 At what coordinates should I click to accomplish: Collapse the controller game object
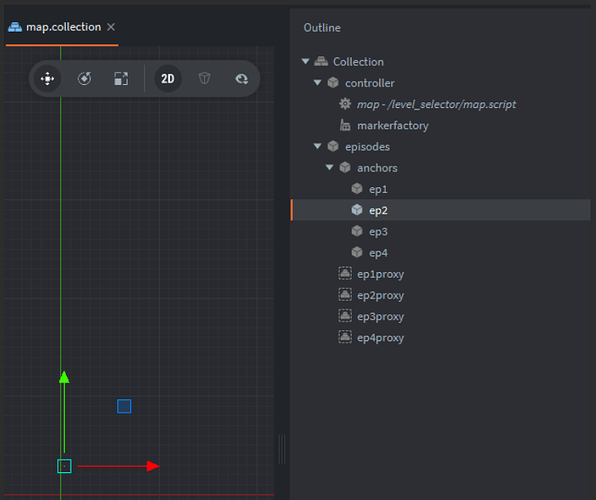coord(317,83)
